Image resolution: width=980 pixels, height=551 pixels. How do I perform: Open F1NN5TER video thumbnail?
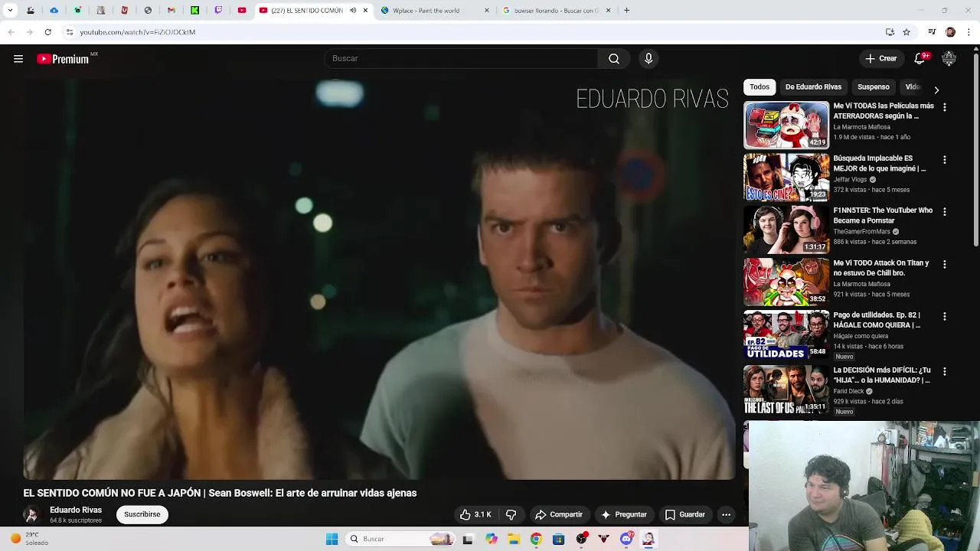coord(786,230)
